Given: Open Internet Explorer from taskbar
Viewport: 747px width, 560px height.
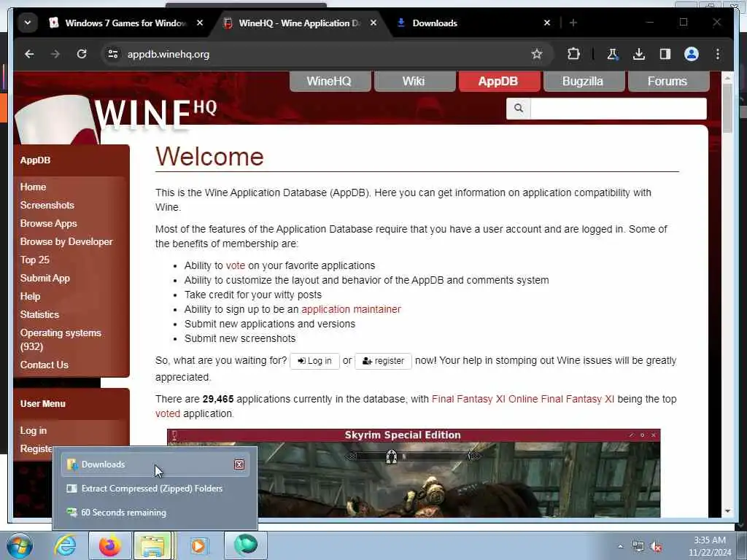Looking at the screenshot, I should tap(65, 545).
